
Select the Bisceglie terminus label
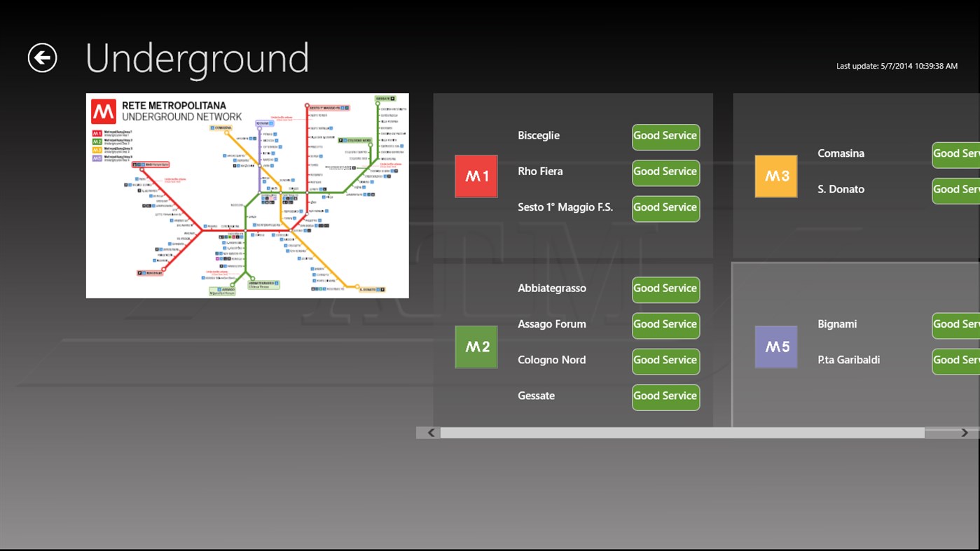coord(539,135)
